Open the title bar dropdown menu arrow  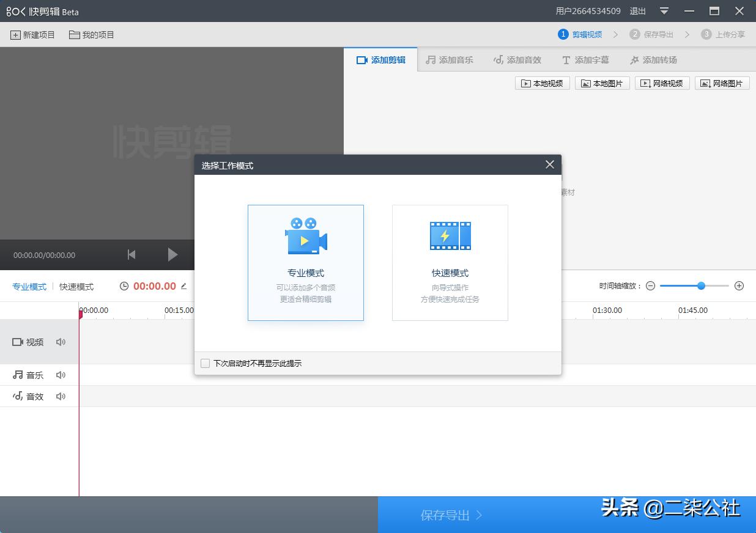664,11
